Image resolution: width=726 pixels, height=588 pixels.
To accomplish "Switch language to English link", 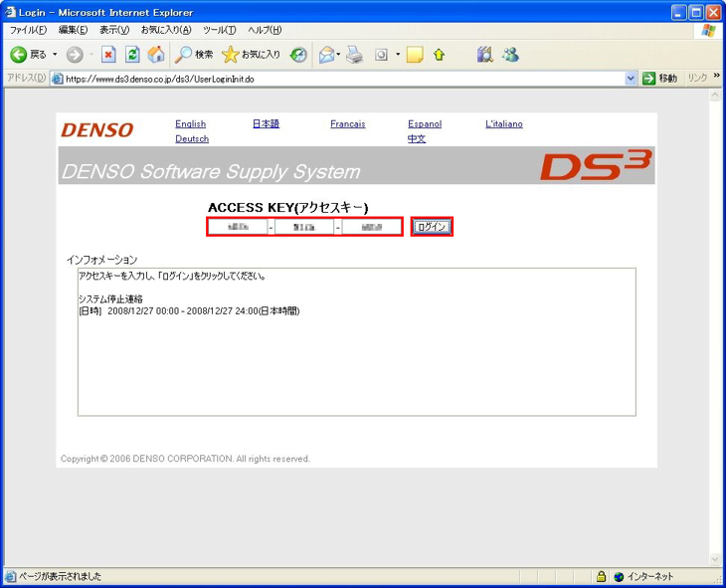I will click(190, 123).
